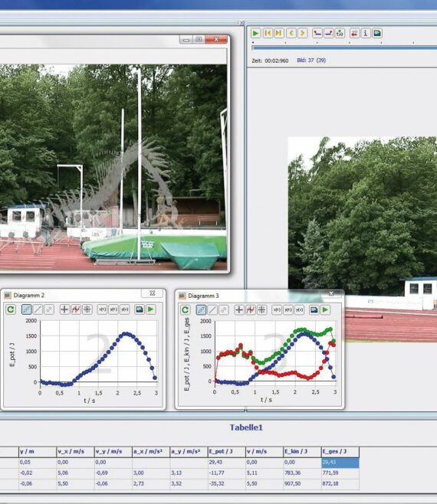This screenshot has height=504, width=437.
Task: Close the Diagramm 2 window
Action: (x=153, y=293)
